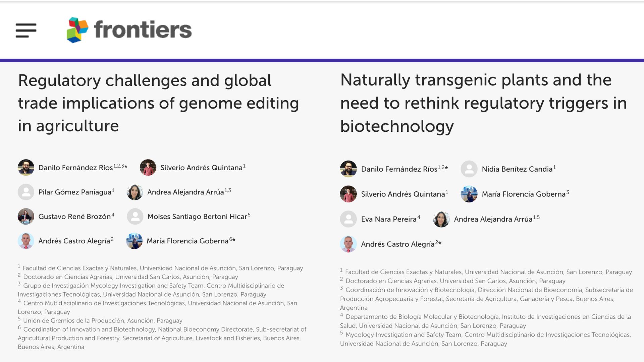
Task: Click Andrea Alejandra Arrúa photo in left article
Action: (x=135, y=192)
